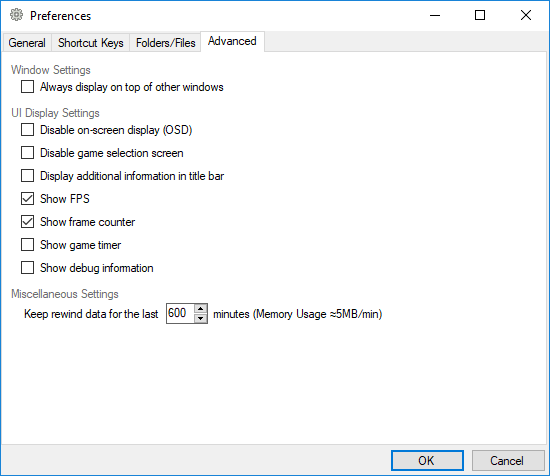The image size is (550, 476).
Task: Tick Disable game selection screen checkbox
Action: [x=27, y=153]
